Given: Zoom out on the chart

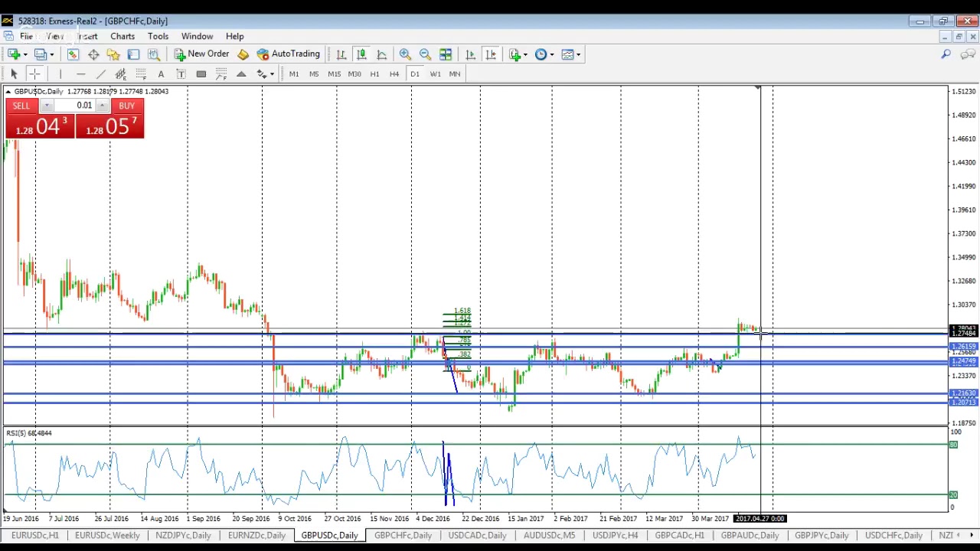Looking at the screenshot, I should (x=425, y=54).
